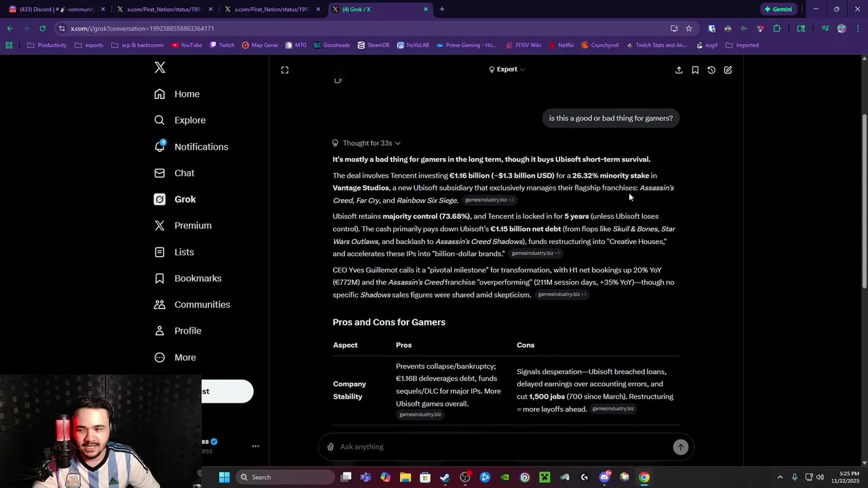Click the browser back arrow
This screenshot has width=868, height=488.
(x=9, y=28)
